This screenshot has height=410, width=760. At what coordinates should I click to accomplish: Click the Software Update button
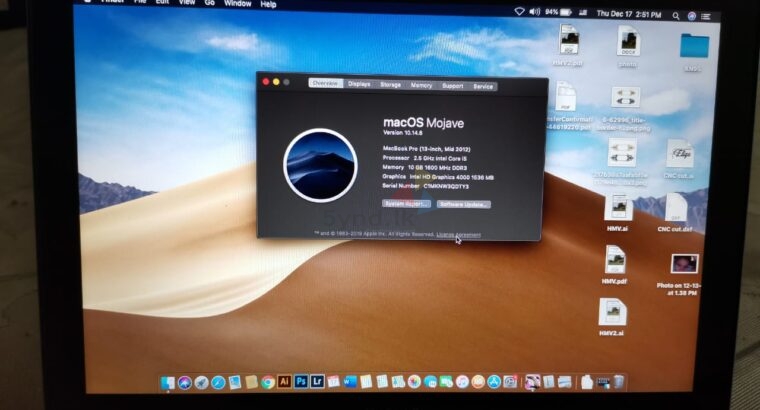tap(464, 205)
